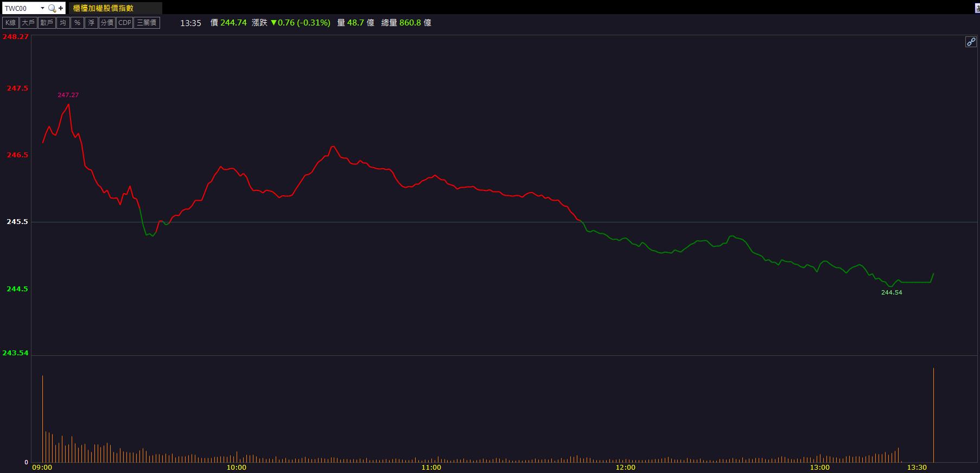Click the 12:00 time axis label
This screenshot has width=980, height=473.
tap(625, 468)
